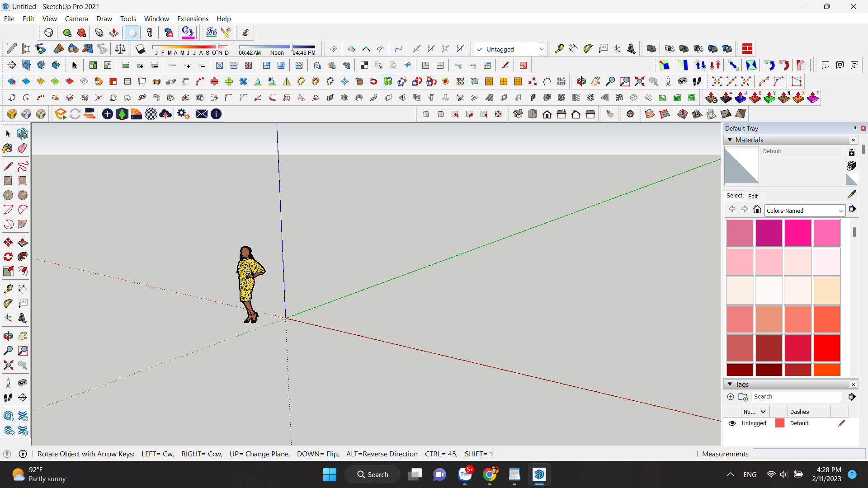Click the Default tag name field

[x=752, y=423]
